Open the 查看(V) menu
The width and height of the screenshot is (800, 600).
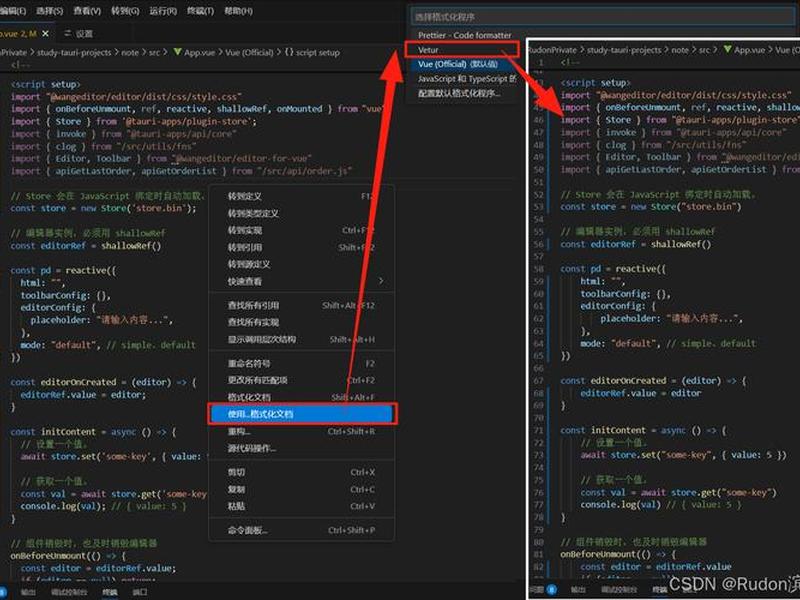(x=87, y=11)
